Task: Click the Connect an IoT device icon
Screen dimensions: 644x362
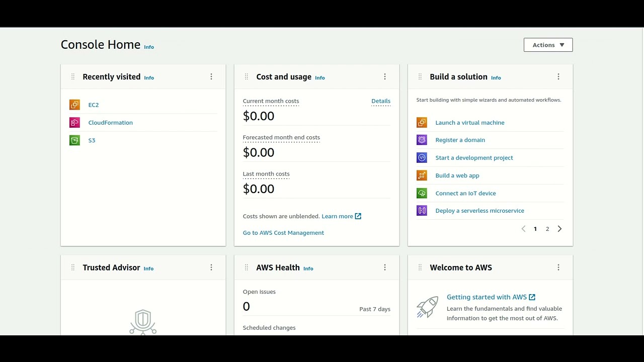Action: click(422, 193)
